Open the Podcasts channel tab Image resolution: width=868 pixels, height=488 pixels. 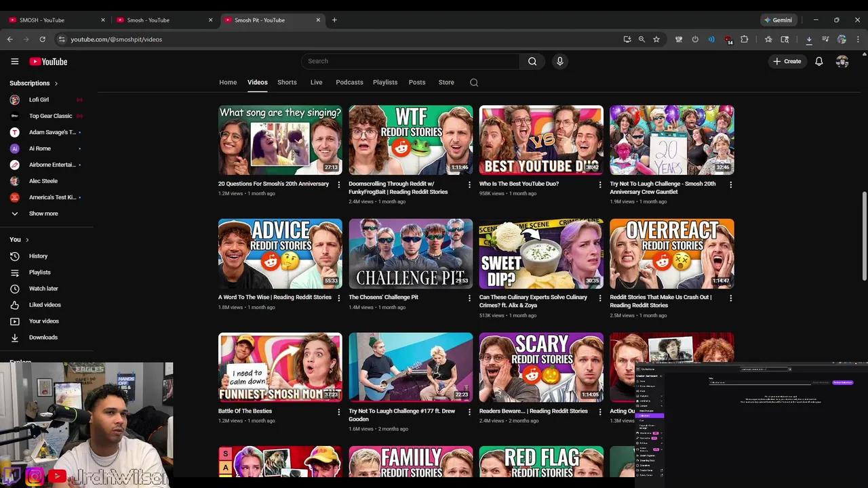pyautogui.click(x=349, y=83)
